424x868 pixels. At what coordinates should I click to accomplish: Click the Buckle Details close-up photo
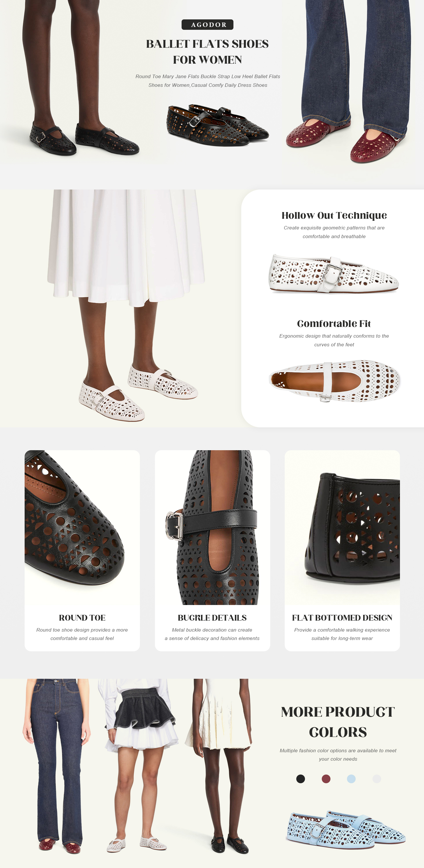point(213,527)
